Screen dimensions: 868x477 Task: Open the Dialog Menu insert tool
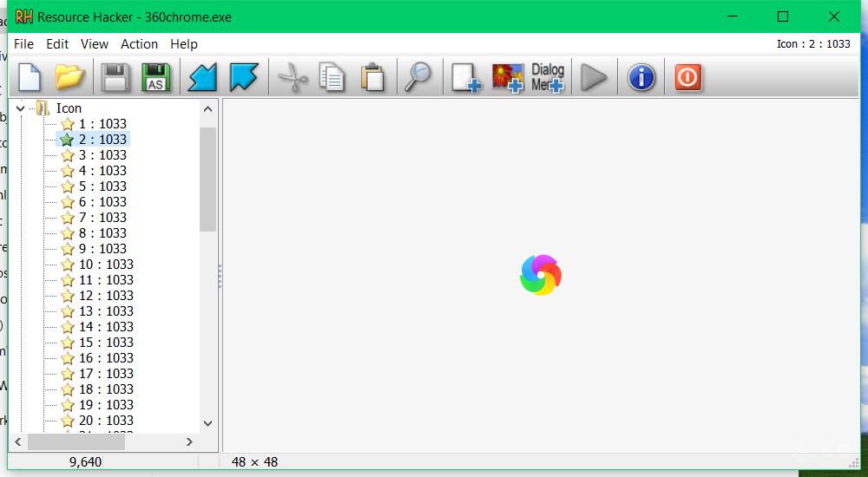click(x=548, y=77)
